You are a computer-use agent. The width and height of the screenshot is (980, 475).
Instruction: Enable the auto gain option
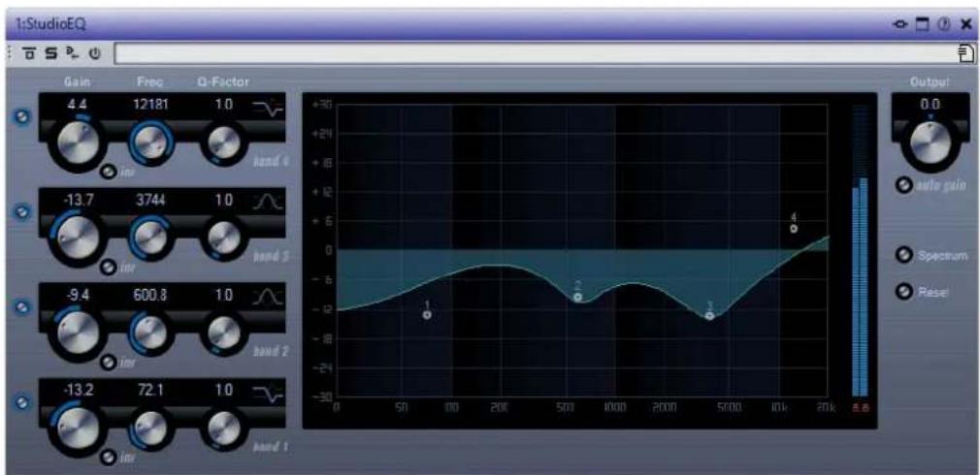click(903, 185)
